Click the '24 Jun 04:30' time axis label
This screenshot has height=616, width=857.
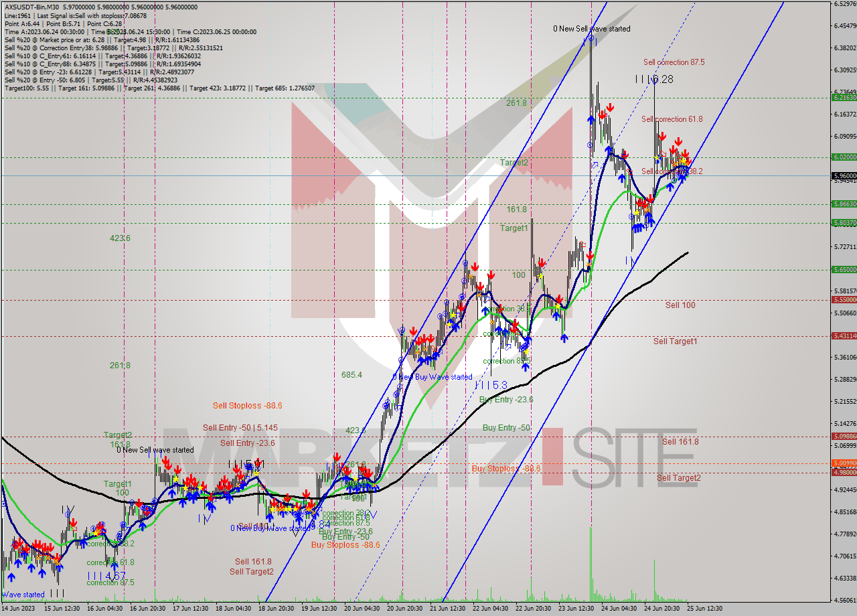tap(619, 609)
